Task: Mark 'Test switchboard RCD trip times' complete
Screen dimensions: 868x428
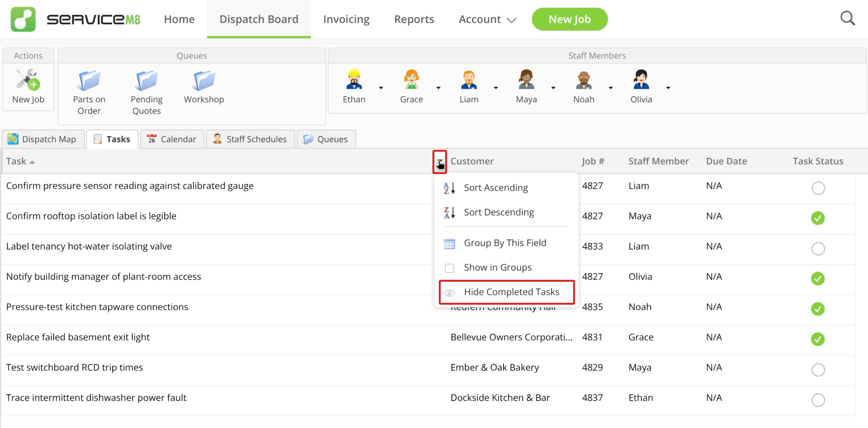Action: 818,370
